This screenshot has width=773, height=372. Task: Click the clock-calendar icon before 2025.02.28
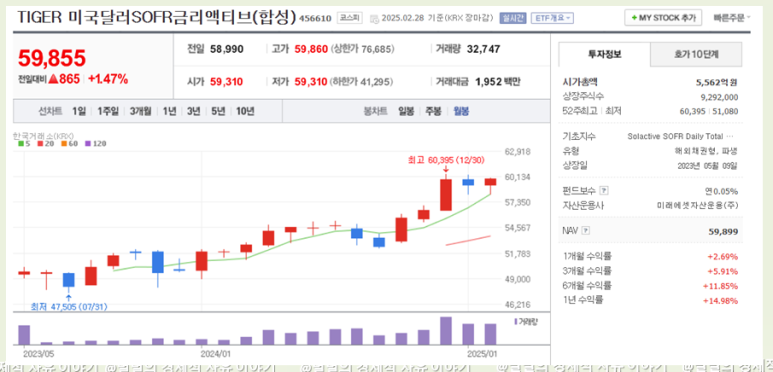point(374,19)
